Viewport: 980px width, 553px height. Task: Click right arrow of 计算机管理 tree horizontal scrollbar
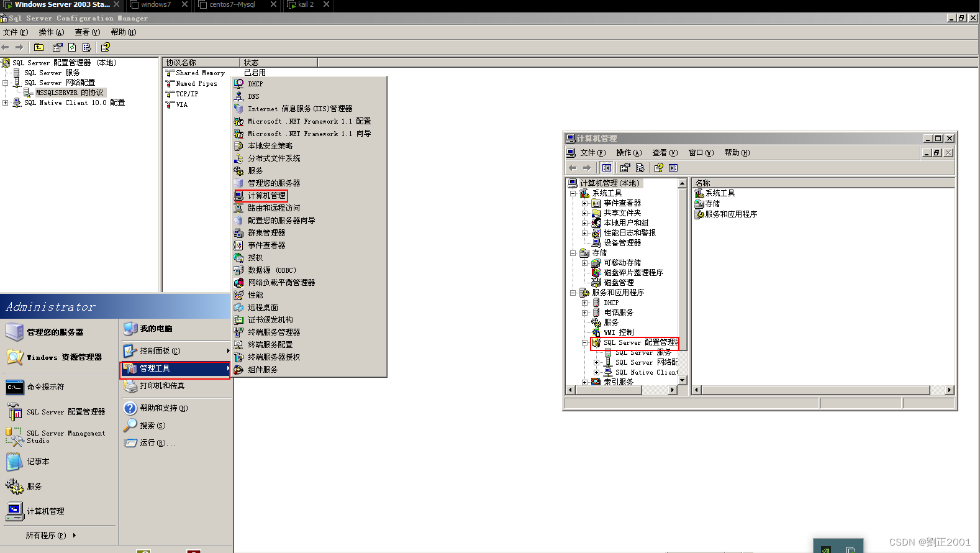[673, 390]
